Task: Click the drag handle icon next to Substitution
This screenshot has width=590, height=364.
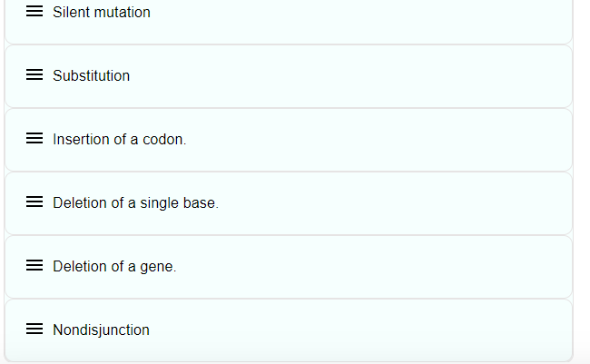Action: pyautogui.click(x=34, y=76)
